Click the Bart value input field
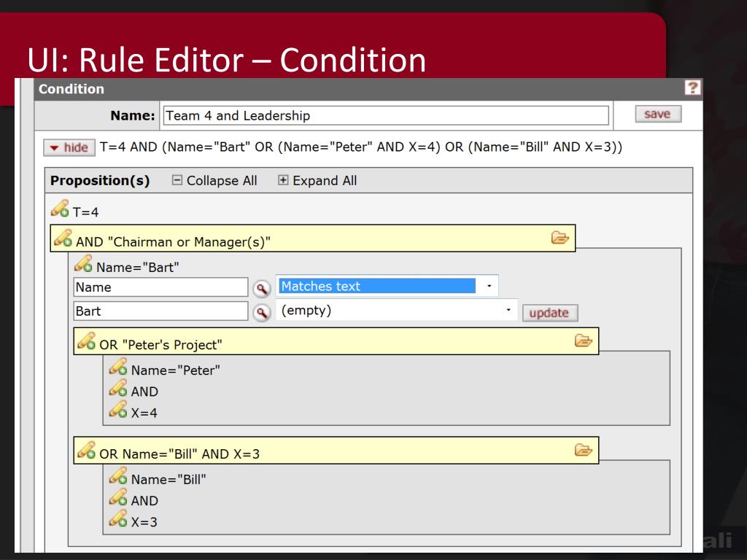 (161, 311)
